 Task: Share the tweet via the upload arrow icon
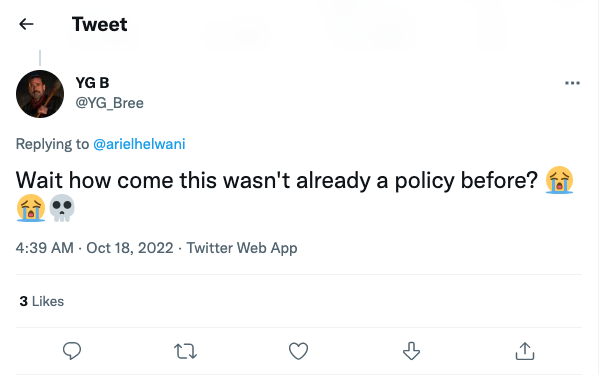pos(525,351)
